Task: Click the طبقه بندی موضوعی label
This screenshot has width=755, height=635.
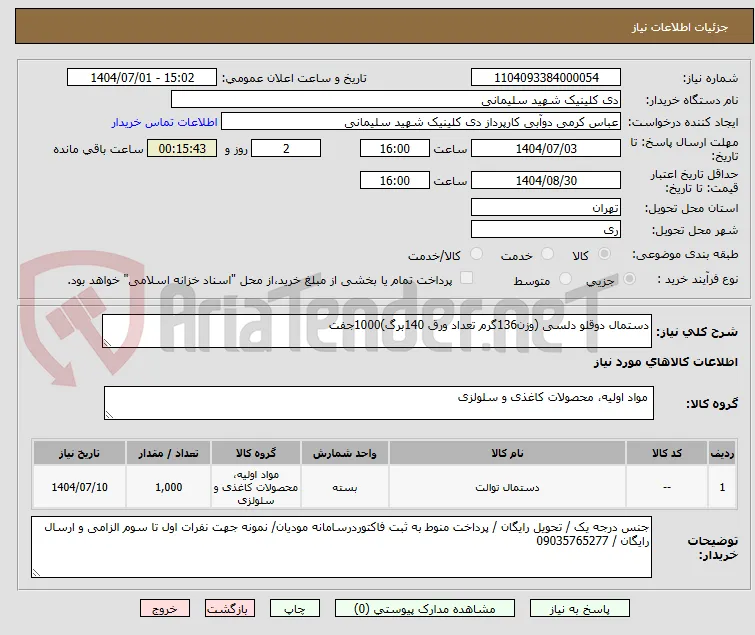Action: pos(685,254)
